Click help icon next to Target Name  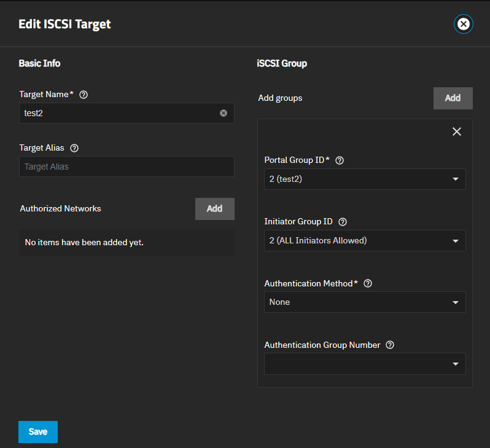click(x=84, y=95)
